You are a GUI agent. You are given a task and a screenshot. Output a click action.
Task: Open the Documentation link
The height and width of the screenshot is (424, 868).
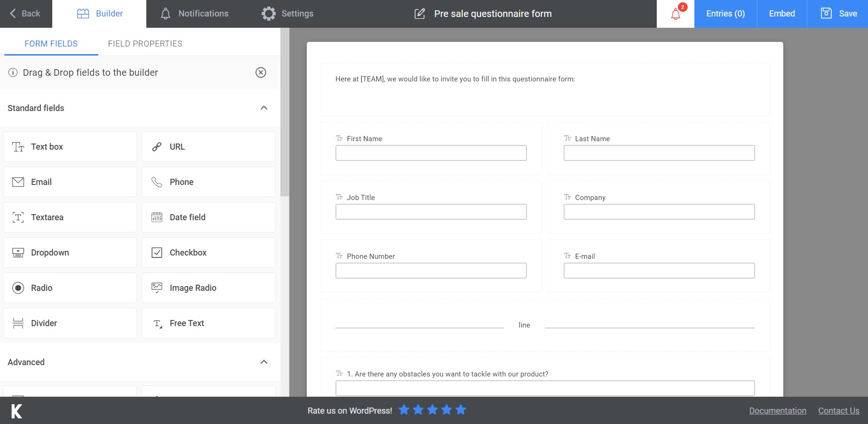[777, 410]
